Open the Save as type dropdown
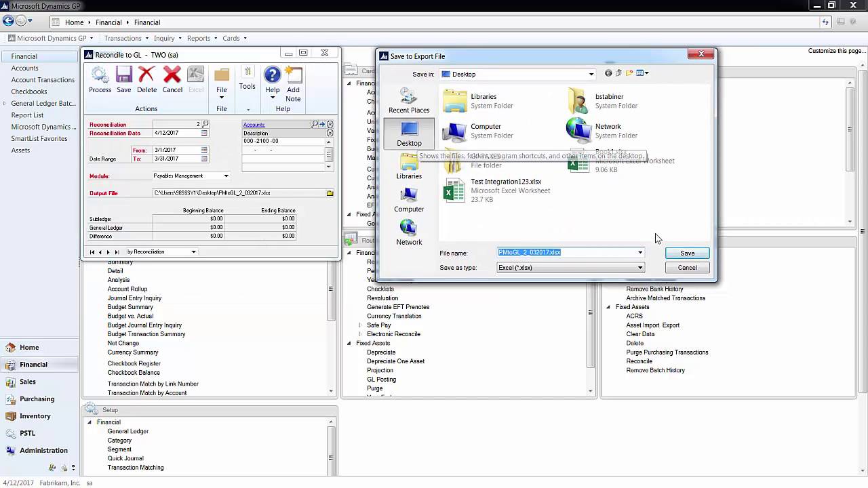868x488 pixels. coord(639,268)
